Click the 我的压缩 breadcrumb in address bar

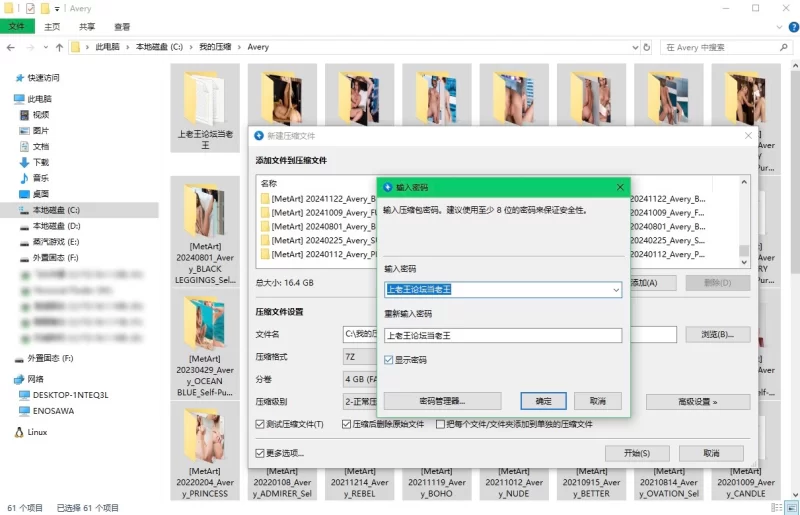coord(215,47)
